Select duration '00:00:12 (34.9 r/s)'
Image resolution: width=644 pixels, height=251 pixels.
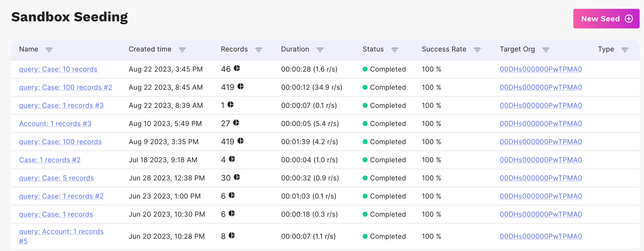click(x=311, y=88)
